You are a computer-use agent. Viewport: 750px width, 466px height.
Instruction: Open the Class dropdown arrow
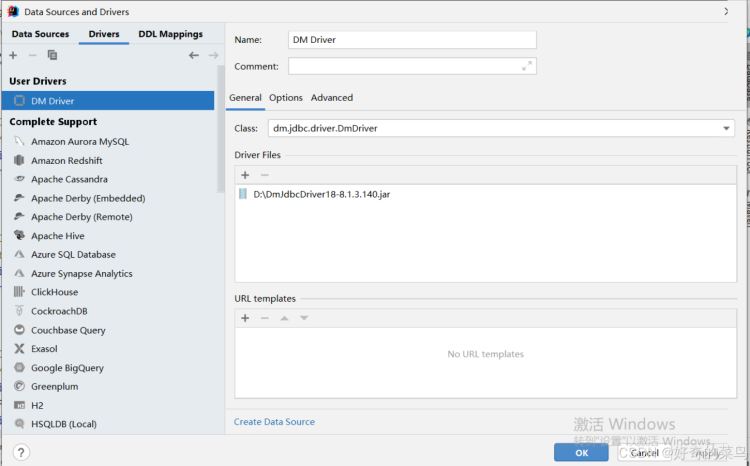726,128
